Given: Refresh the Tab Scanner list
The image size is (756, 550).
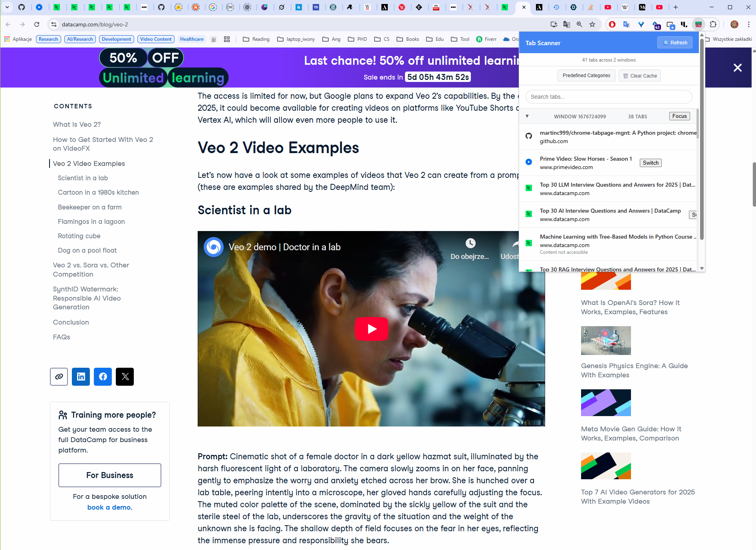Looking at the screenshot, I should 675,43.
